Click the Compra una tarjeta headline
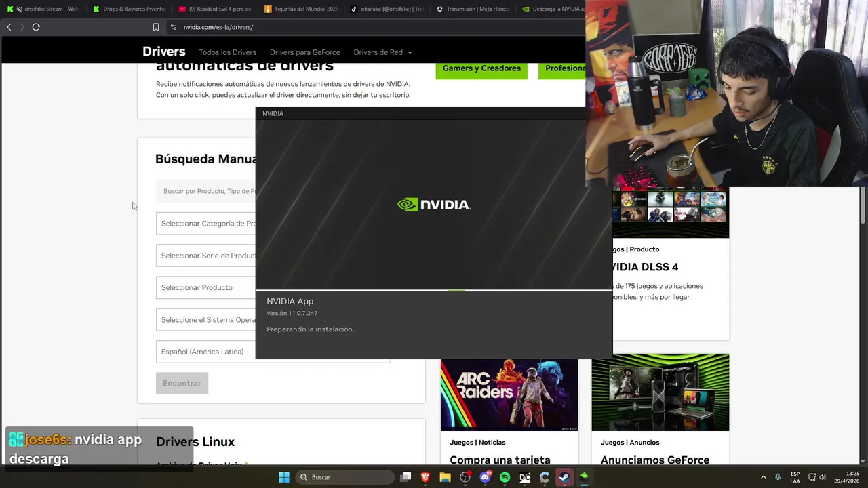This screenshot has width=868, height=488. tap(500, 460)
